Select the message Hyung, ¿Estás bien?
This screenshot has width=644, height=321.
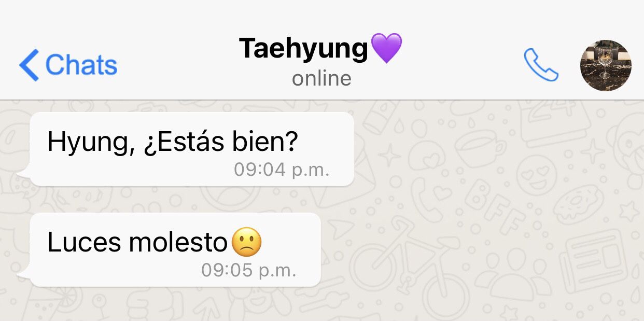[x=192, y=149]
